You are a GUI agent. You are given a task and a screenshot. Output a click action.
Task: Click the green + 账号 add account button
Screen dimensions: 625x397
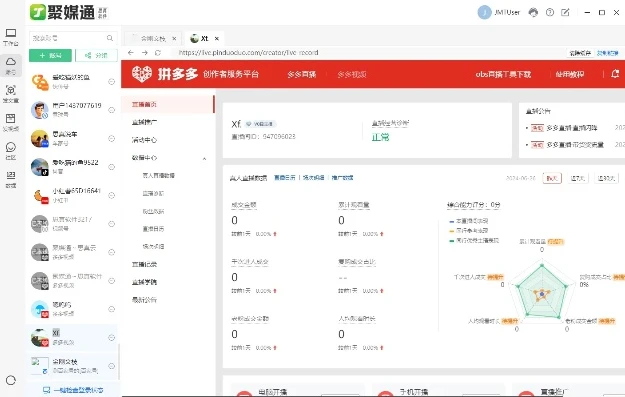pyautogui.click(x=50, y=55)
